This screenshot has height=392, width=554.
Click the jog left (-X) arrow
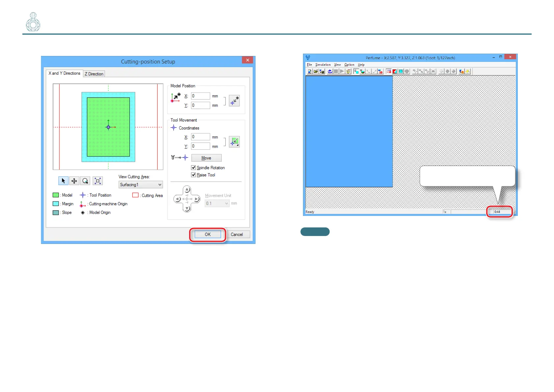[x=178, y=199]
